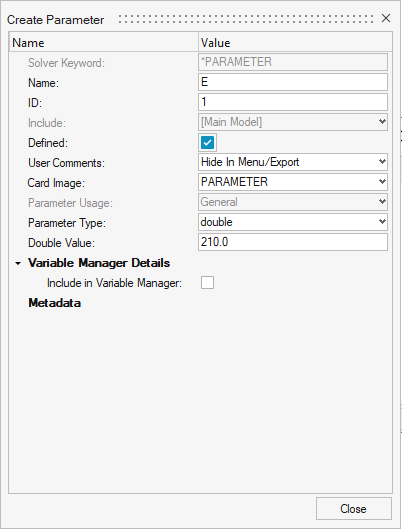Click the Include dropdown arrow for Main Model
The width and height of the screenshot is (402, 529).
382,122
